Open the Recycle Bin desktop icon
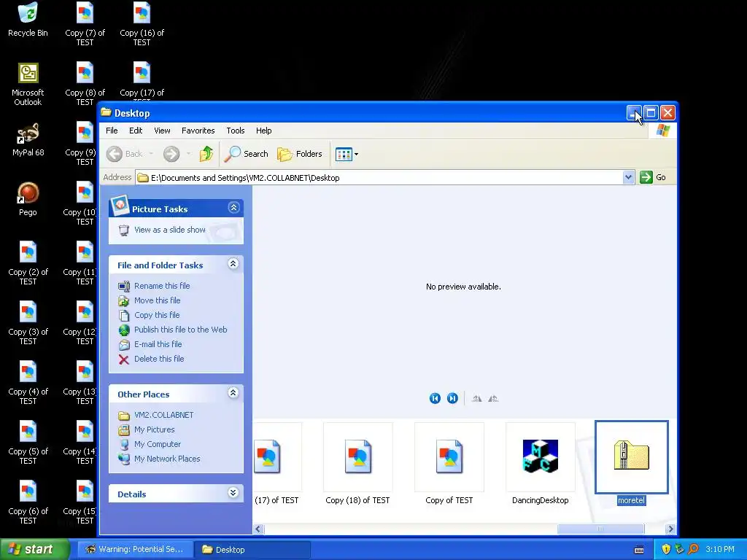Viewport: 747px width, 560px height. click(x=28, y=19)
